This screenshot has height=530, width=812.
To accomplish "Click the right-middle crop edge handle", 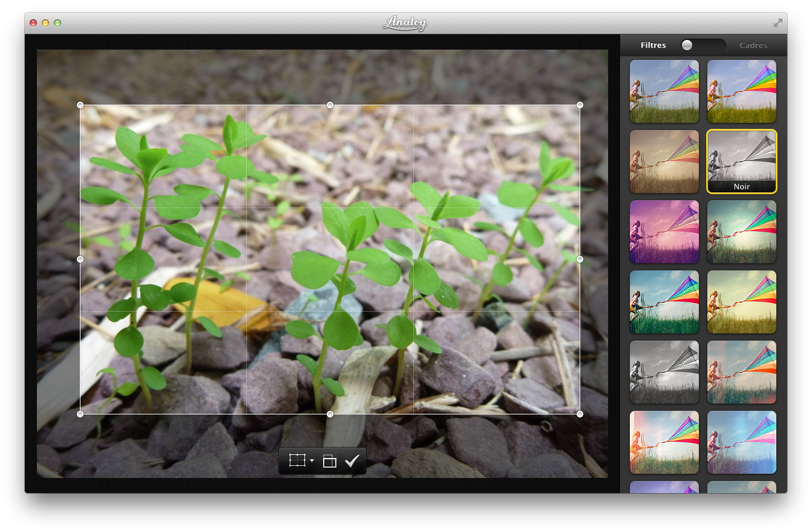I will point(580,259).
